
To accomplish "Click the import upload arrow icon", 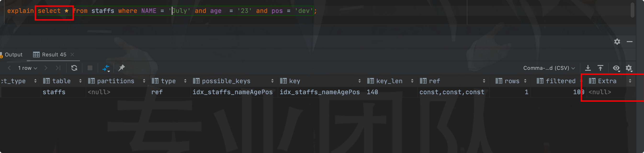I will pyautogui.click(x=600, y=68).
